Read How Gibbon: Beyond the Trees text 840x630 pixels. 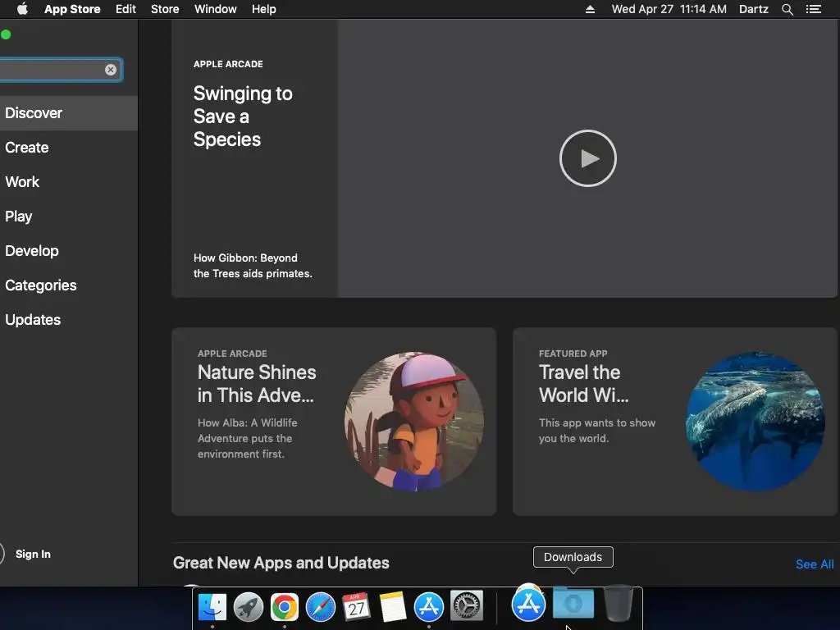pos(253,266)
